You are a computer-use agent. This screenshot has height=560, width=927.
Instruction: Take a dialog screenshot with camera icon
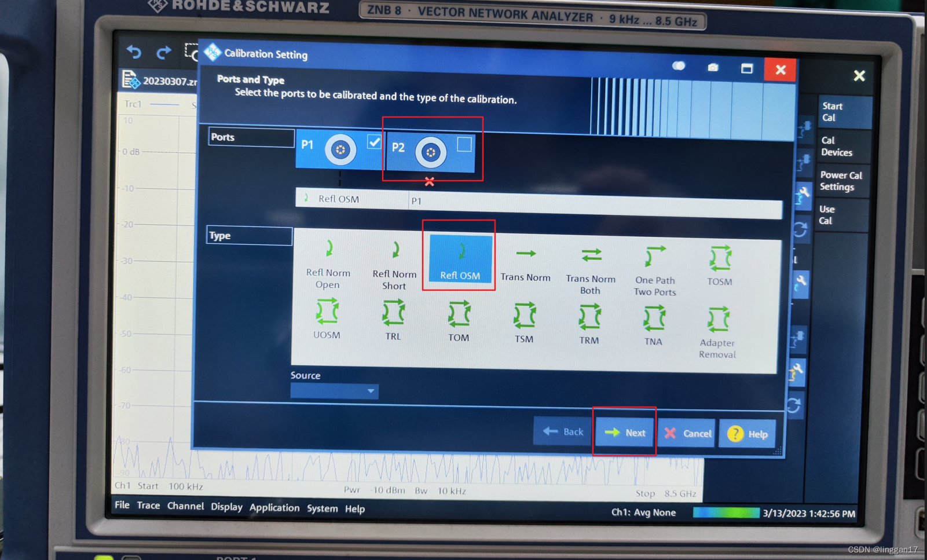713,67
